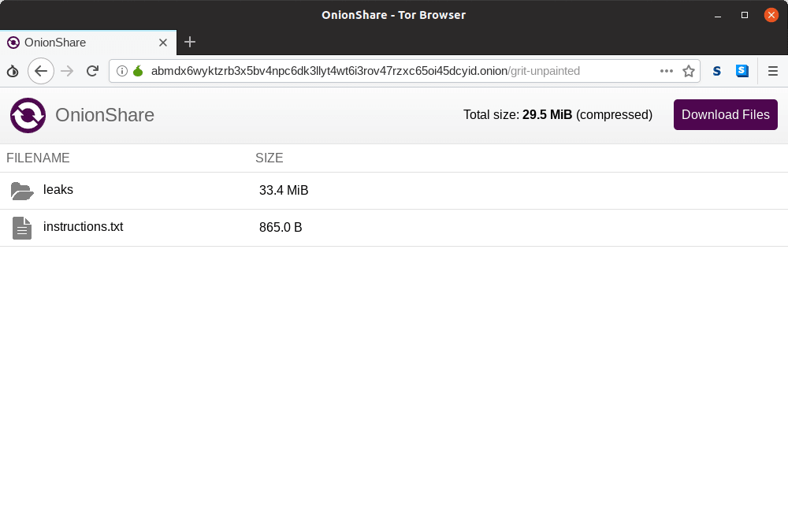Screen dimensions: 788x532
Task: Click the OnionShare logo
Action: point(28,116)
